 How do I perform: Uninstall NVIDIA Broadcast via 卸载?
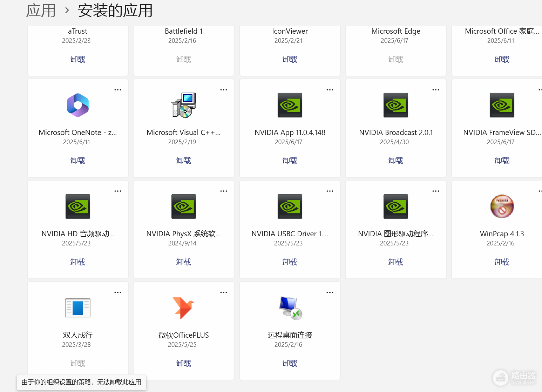396,161
